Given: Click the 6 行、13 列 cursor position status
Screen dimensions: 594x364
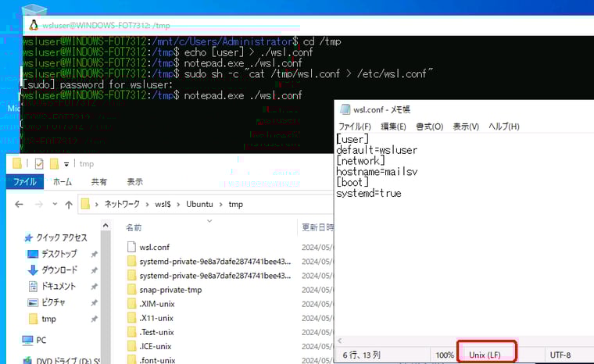Looking at the screenshot, I should click(x=362, y=355).
